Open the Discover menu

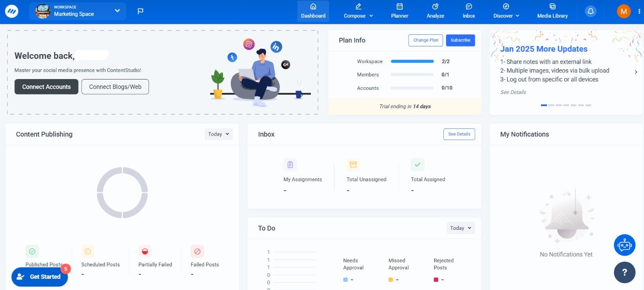[x=506, y=11]
